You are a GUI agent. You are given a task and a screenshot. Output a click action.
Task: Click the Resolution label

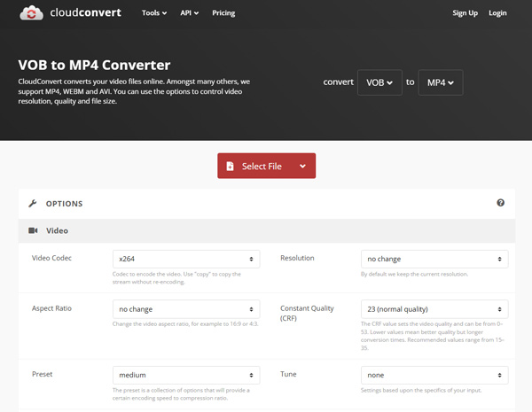click(x=297, y=258)
